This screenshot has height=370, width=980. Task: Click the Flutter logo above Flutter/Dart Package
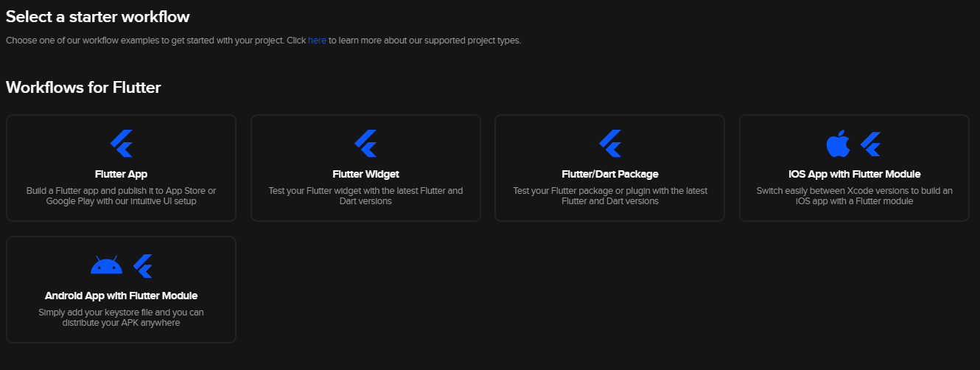(610, 144)
